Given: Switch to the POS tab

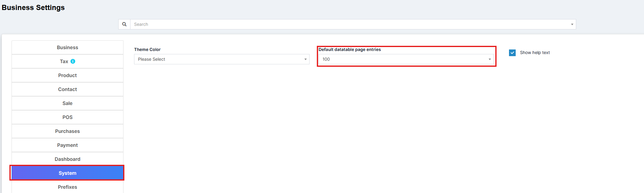Looking at the screenshot, I should 68,117.
